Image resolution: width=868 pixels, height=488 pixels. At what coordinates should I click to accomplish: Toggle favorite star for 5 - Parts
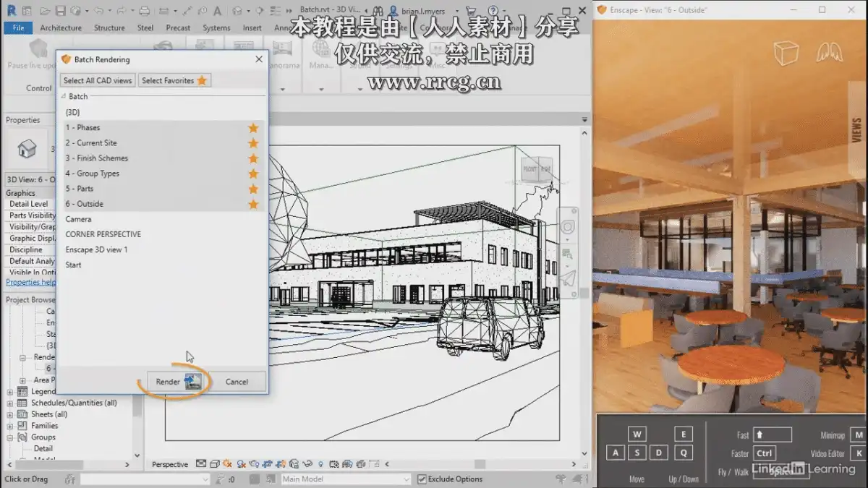[253, 189]
